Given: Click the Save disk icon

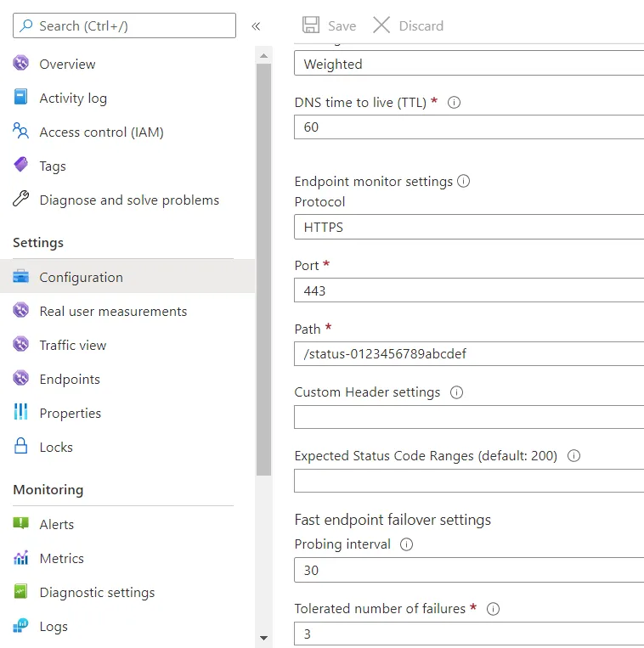Looking at the screenshot, I should 311,25.
